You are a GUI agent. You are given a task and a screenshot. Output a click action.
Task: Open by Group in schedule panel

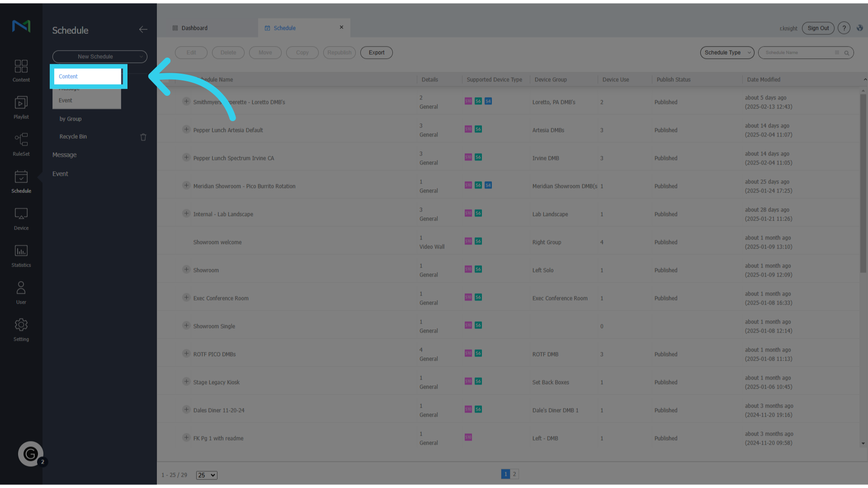(71, 119)
